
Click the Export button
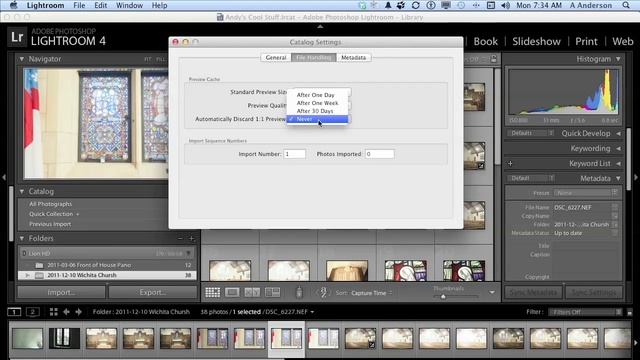coord(153,292)
